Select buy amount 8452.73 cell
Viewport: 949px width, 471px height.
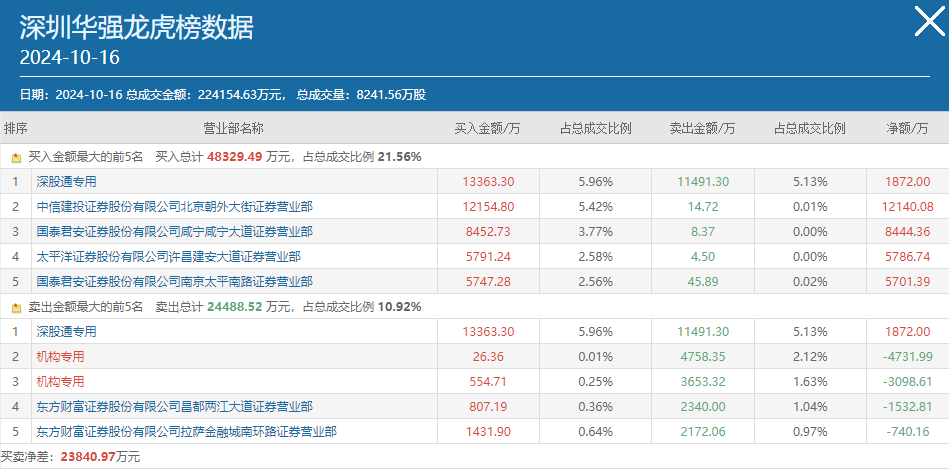[x=488, y=232]
